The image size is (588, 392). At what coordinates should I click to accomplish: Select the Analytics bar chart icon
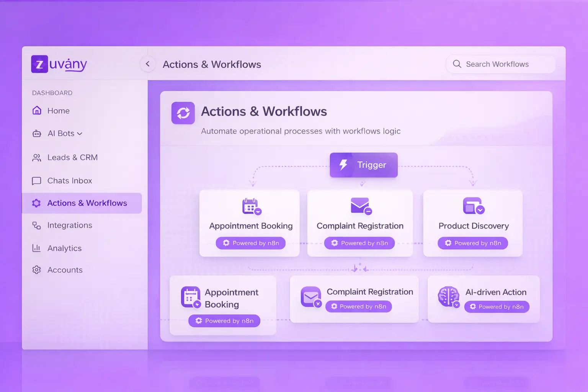pos(36,248)
